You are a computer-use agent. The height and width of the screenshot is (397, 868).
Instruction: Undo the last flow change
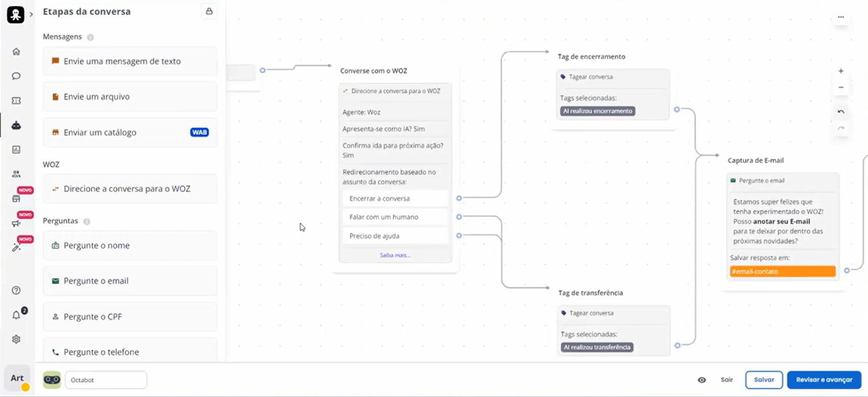(x=841, y=112)
